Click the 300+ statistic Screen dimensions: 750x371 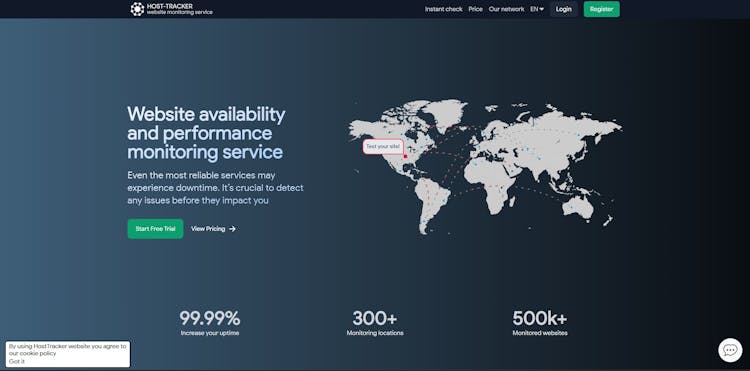point(375,318)
